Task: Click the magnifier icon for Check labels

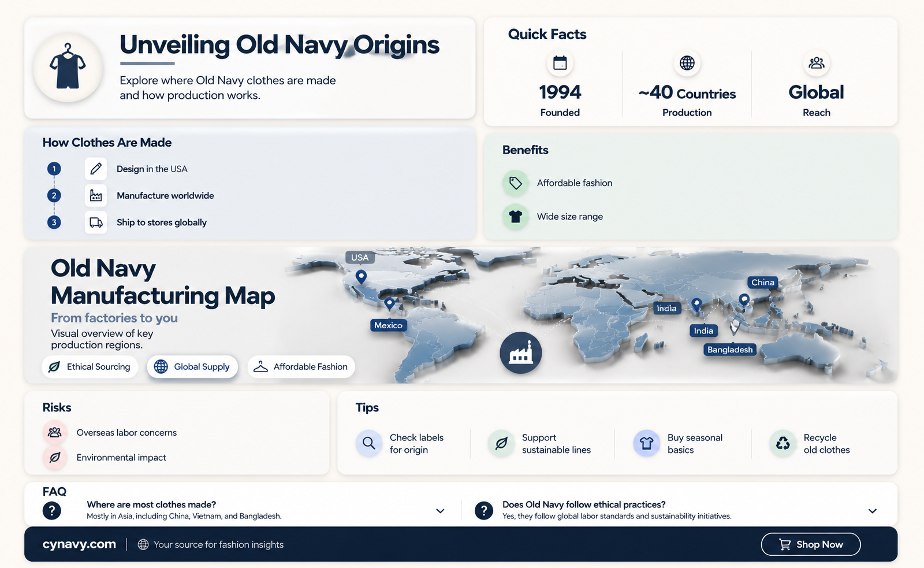Action: coord(369,443)
